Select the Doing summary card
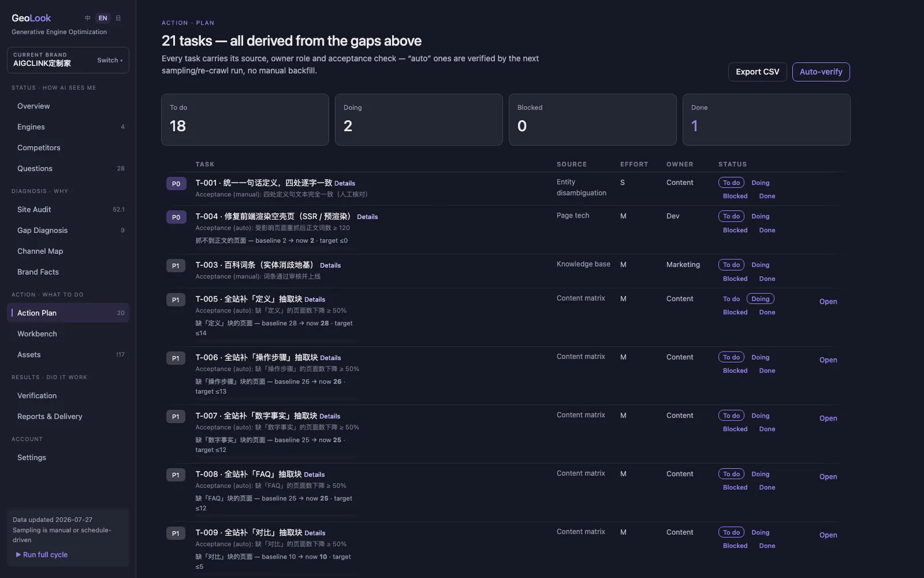 419,120
